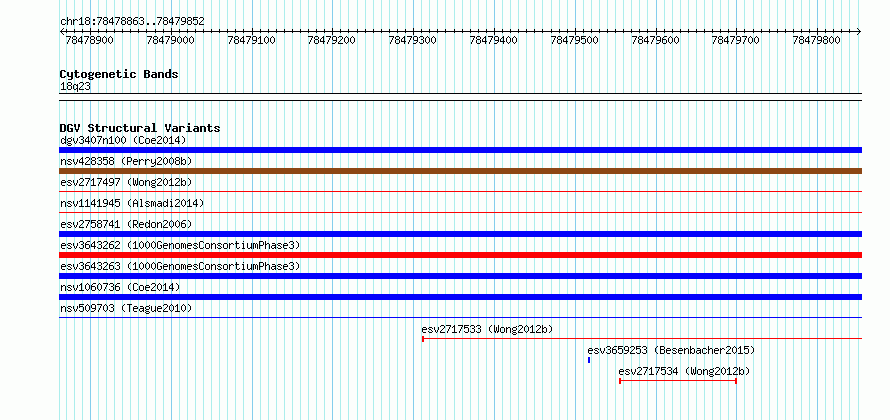This screenshot has width=890, height=420.
Task: Click the blue bar under nsv1060736
Action: [x=460, y=297]
